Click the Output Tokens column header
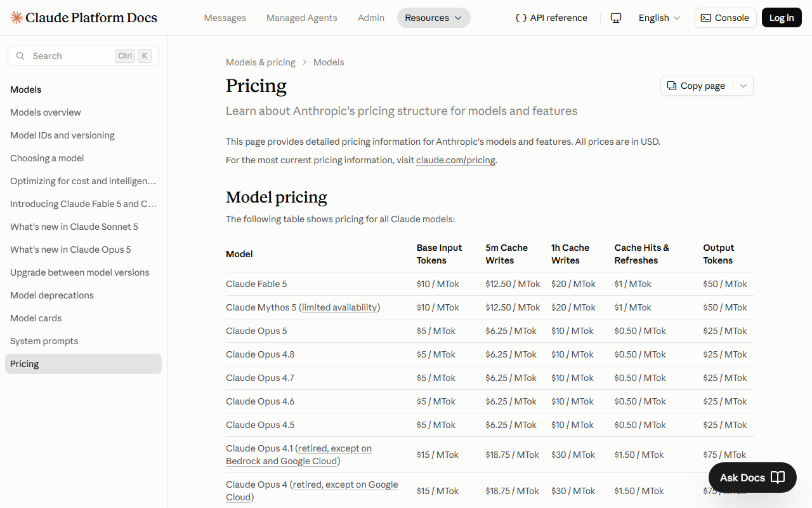The width and height of the screenshot is (812, 508). [x=719, y=254]
